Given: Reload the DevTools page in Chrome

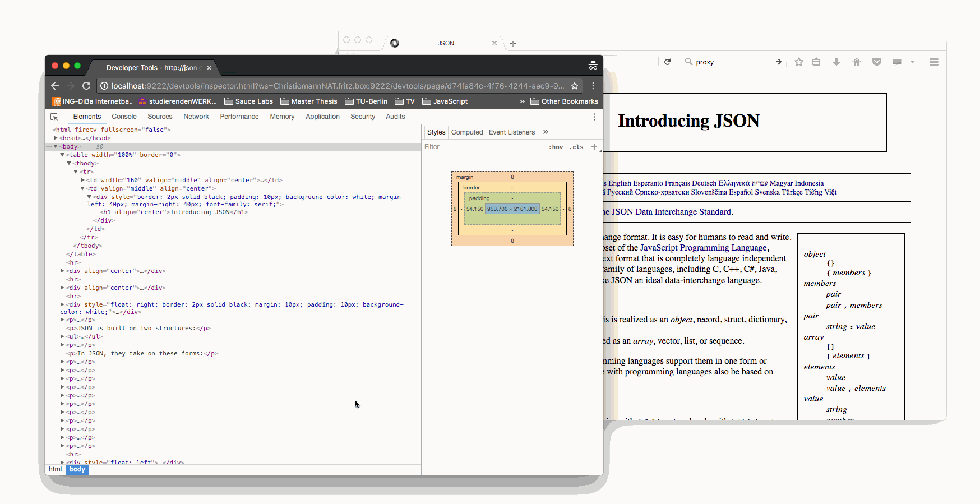Looking at the screenshot, I should point(86,86).
